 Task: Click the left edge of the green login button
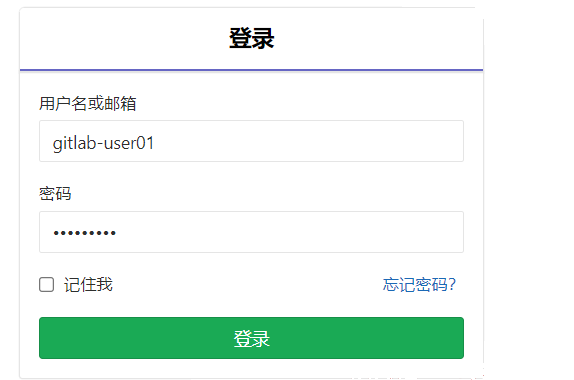tap(44, 338)
